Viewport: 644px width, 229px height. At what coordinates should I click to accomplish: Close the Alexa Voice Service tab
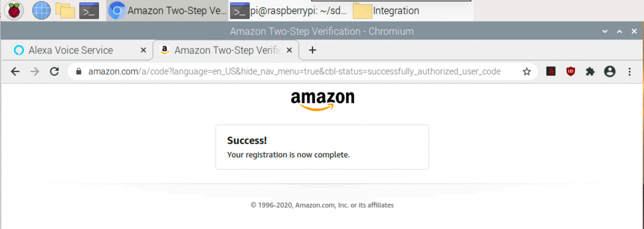coord(143,50)
